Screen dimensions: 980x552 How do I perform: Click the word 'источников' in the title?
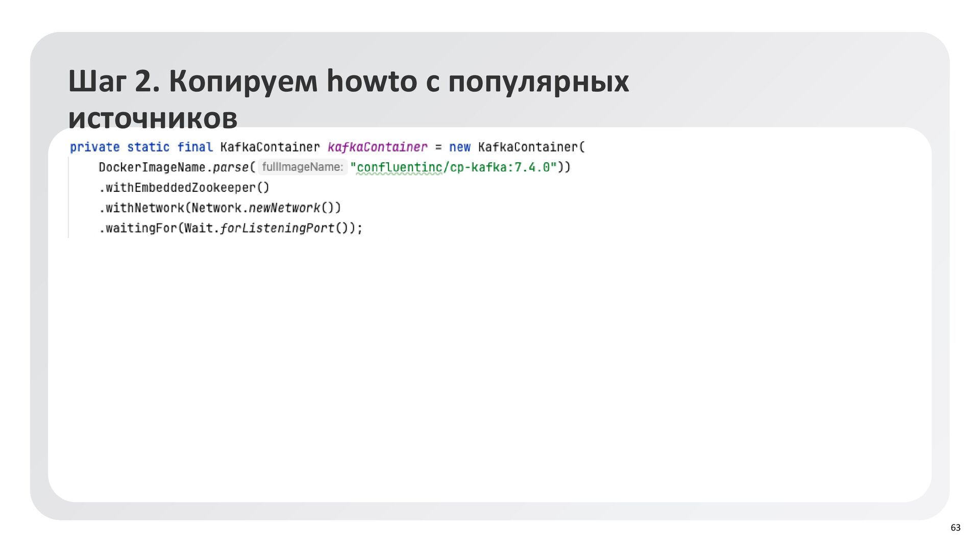click(x=153, y=118)
